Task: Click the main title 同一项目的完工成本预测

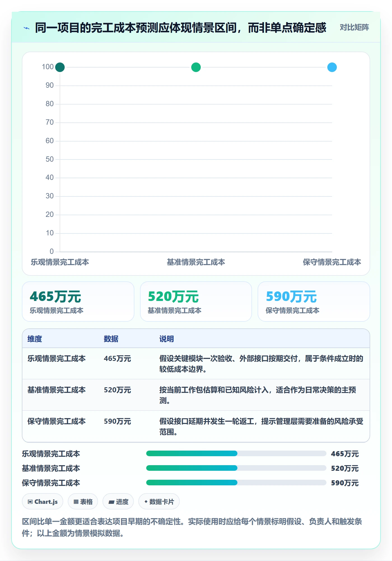Action: point(181,27)
